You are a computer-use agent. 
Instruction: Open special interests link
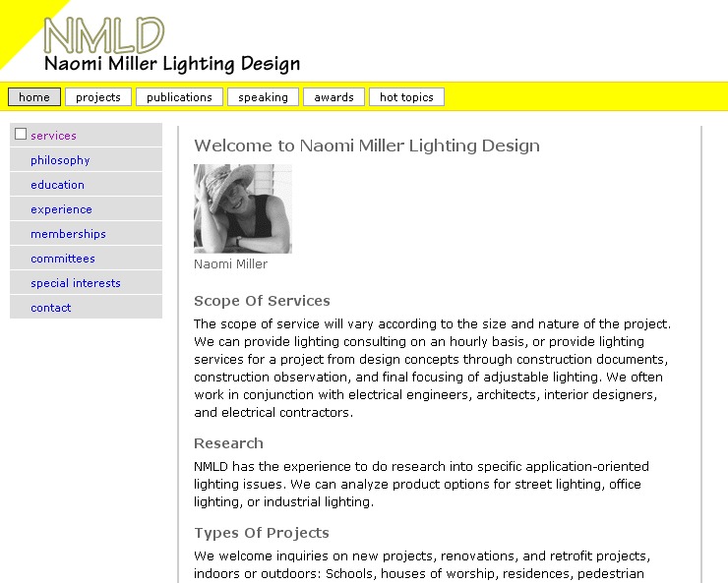click(76, 283)
